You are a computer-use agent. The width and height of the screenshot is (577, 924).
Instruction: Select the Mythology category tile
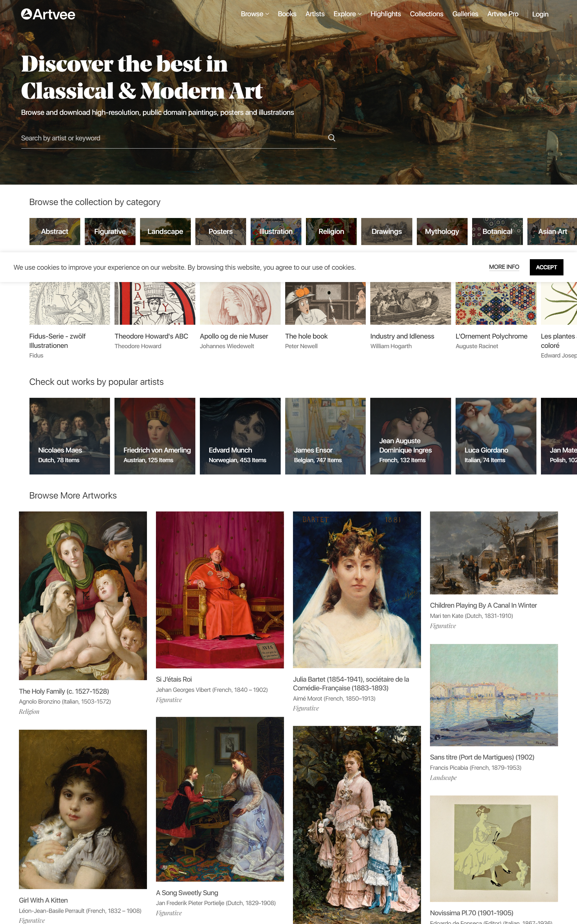442,232
